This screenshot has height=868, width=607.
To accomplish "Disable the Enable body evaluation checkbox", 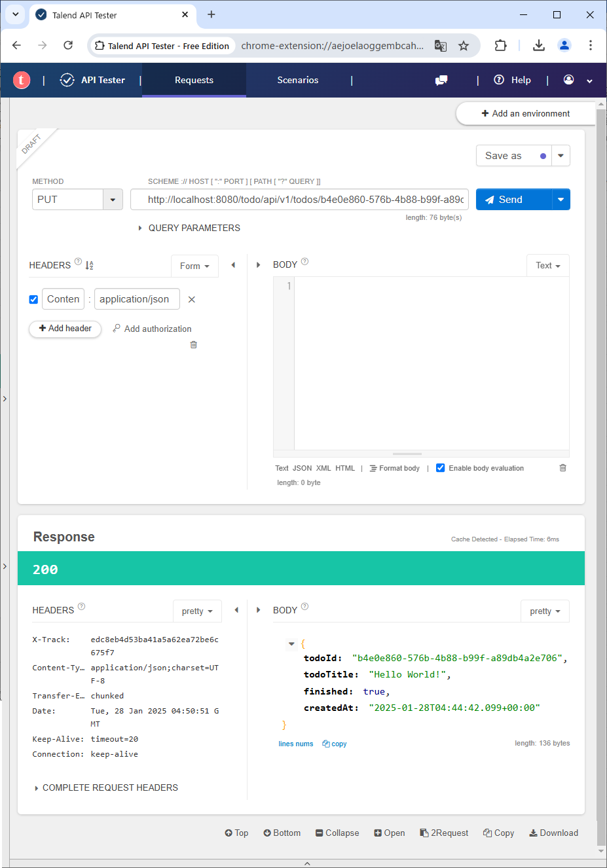I will point(441,468).
